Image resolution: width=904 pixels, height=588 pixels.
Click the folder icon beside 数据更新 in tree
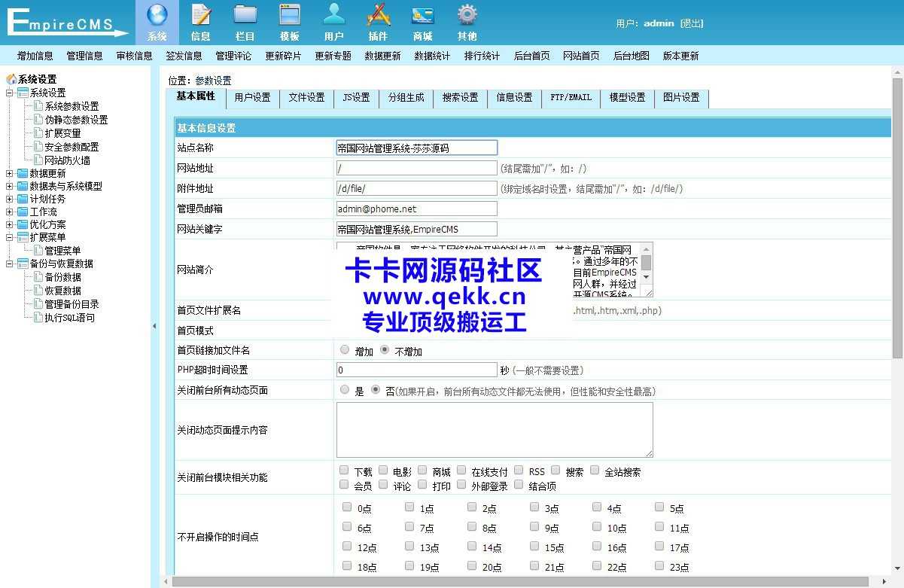pyautogui.click(x=23, y=173)
